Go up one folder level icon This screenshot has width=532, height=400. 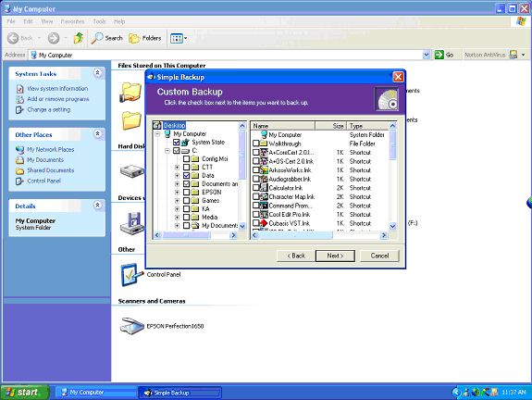click(79, 38)
